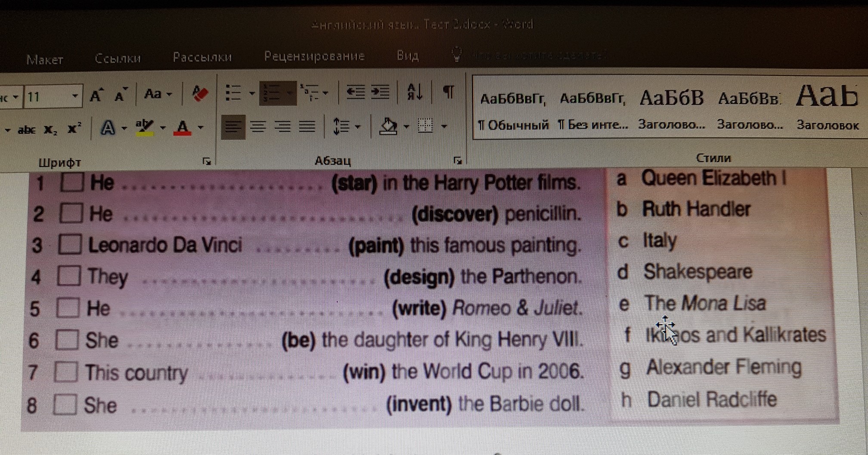Apply superscript formatting

tap(74, 128)
